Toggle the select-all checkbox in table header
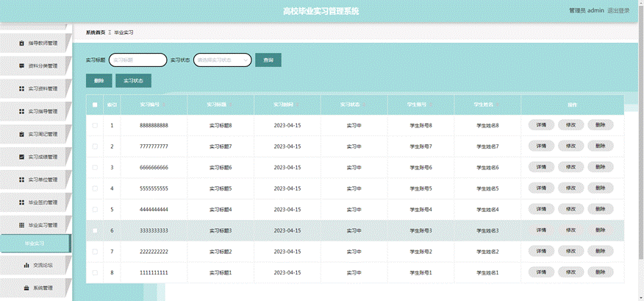 (x=95, y=105)
